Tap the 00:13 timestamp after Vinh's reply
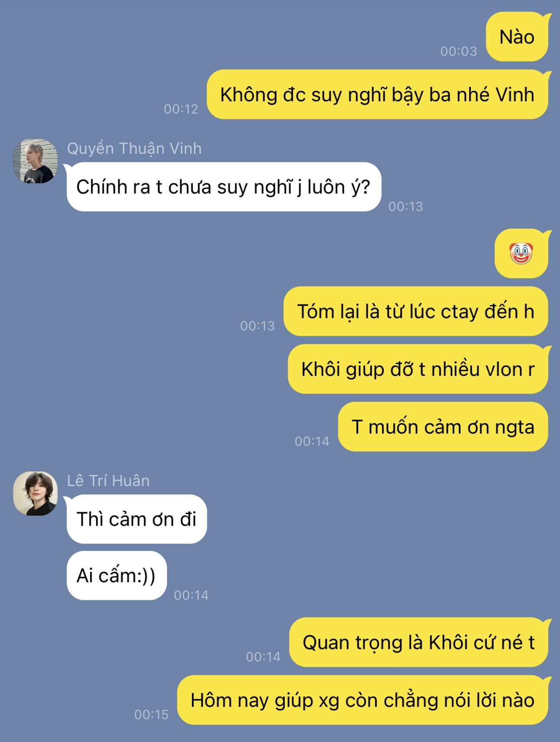The width and height of the screenshot is (560, 742). pos(405,206)
